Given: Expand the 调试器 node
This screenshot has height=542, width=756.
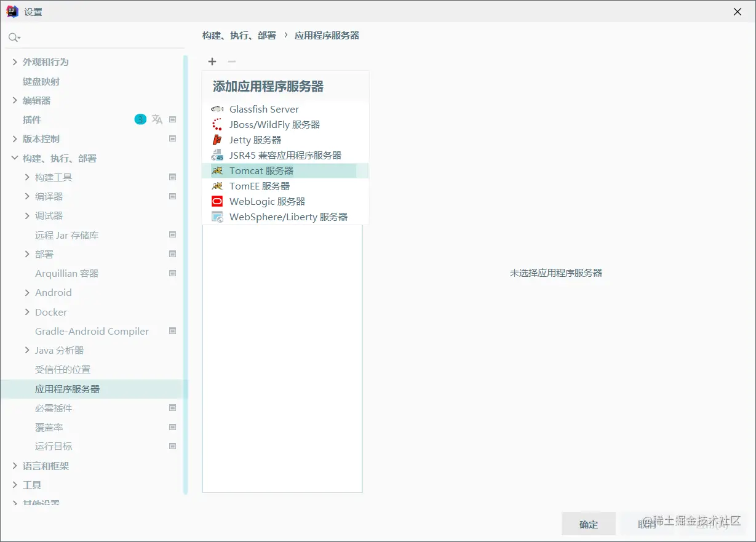Looking at the screenshot, I should [27, 215].
